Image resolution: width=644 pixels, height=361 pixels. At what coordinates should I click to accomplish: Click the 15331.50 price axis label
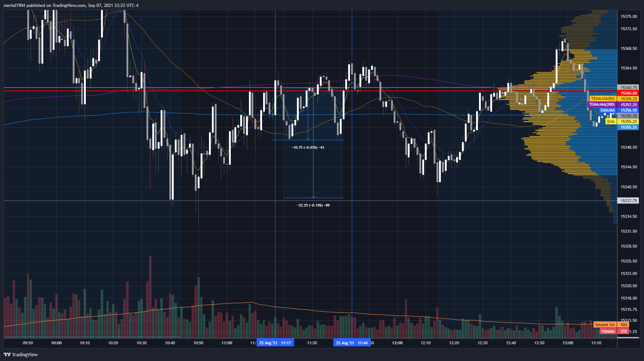tap(629, 231)
